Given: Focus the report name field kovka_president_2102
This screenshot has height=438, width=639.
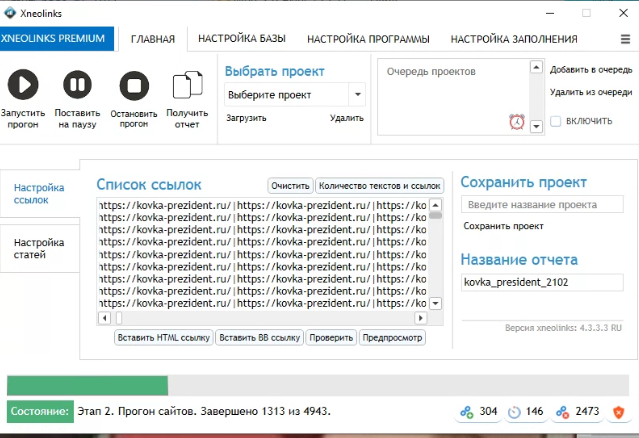Looking at the screenshot, I should coord(542,282).
